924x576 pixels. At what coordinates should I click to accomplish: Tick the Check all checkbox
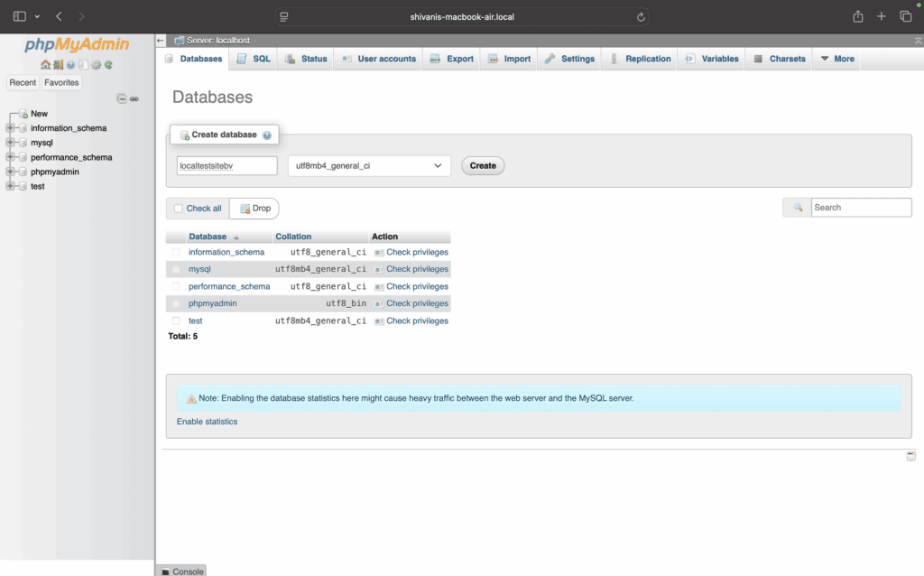[x=178, y=209]
